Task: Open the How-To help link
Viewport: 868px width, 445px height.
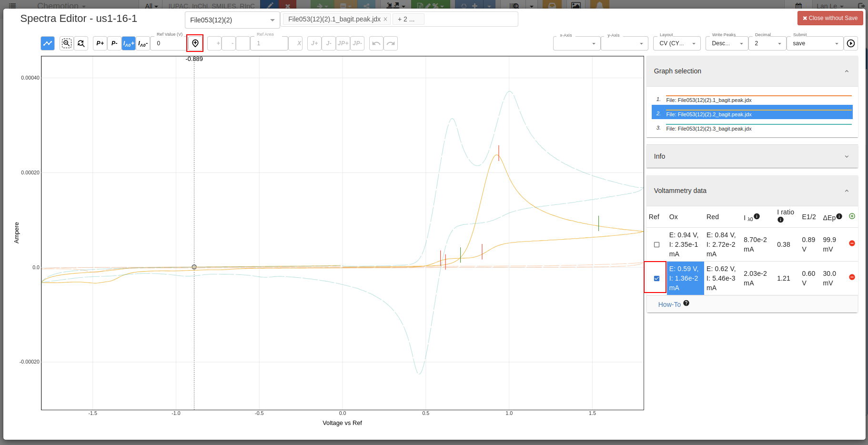Action: click(x=669, y=304)
